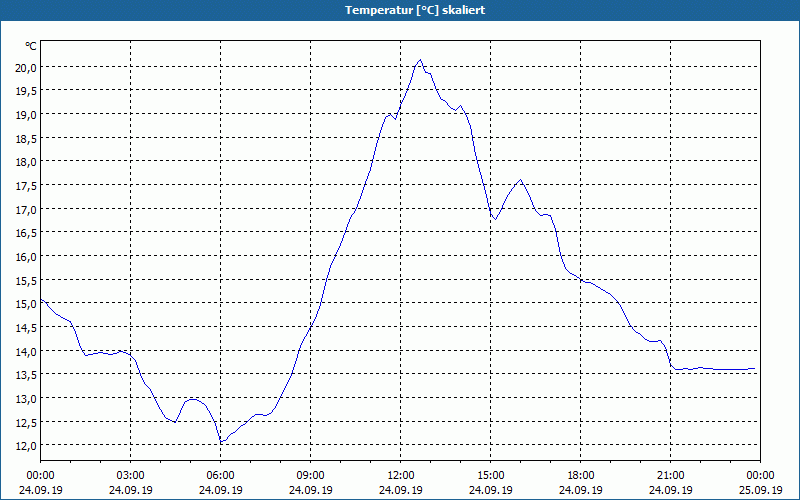
Task: Select the 24.09.19 date under 06:00
Action: pyautogui.click(x=220, y=490)
